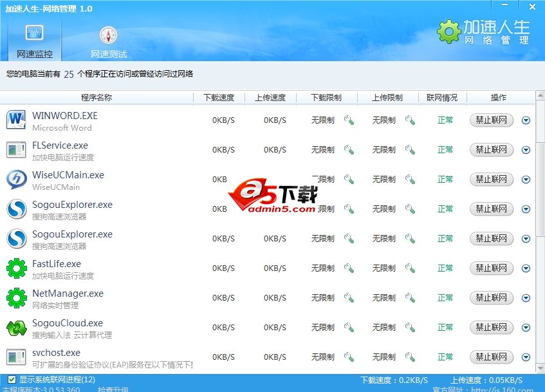Click scrollbar up arrow

[540, 95]
